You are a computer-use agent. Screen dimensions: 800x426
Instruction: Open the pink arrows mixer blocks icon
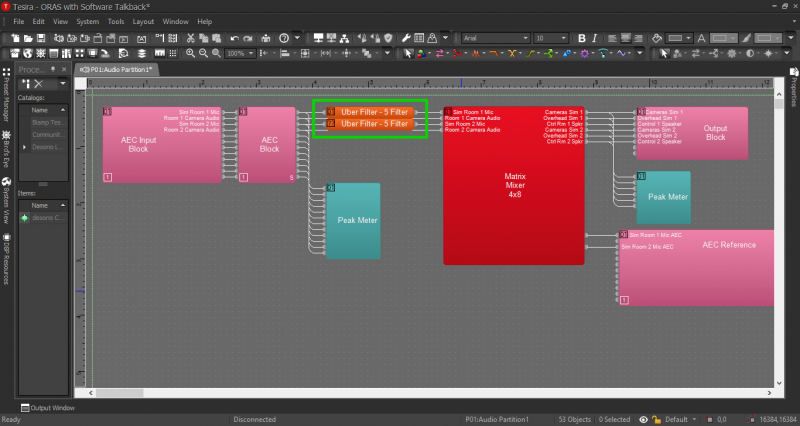439,53
